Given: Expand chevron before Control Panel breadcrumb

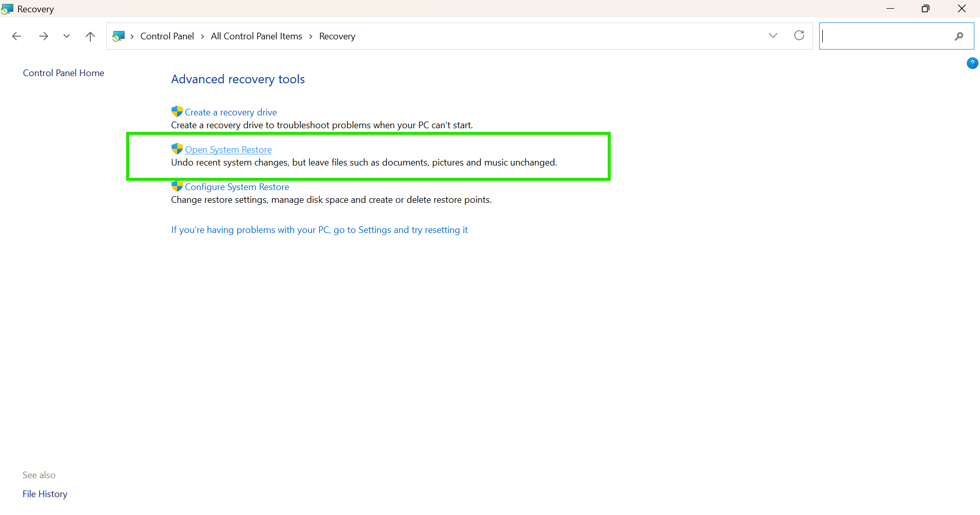Looking at the screenshot, I should pos(132,36).
